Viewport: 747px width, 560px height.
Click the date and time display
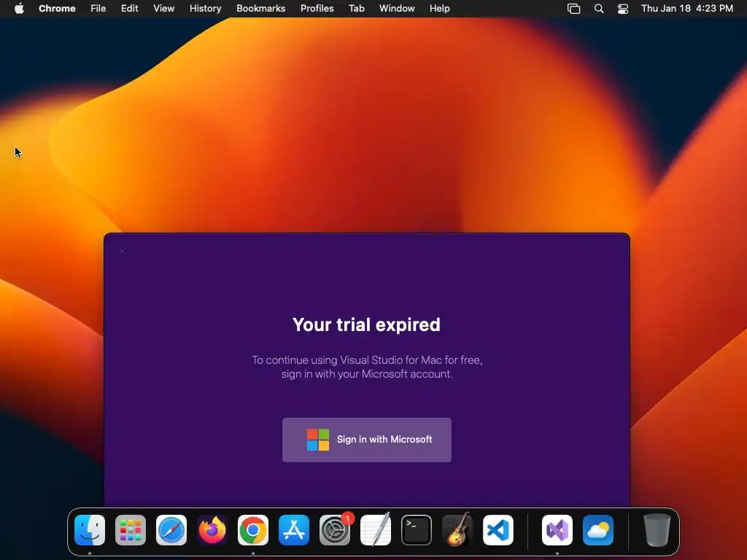pyautogui.click(x=687, y=9)
